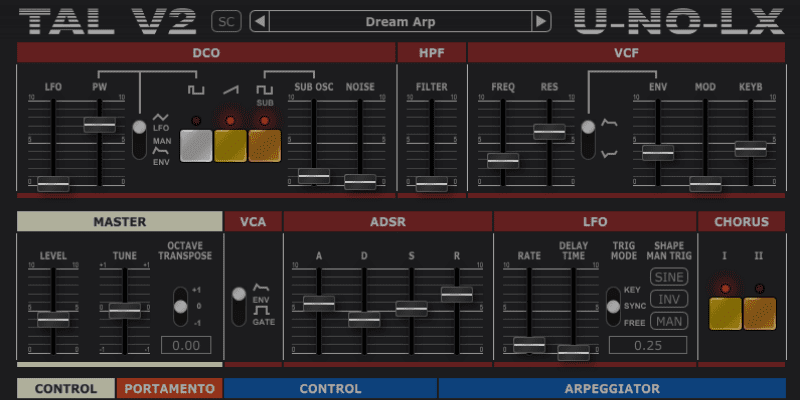Image resolution: width=800 pixels, height=400 pixels.
Task: Flip the PW LFO/MAN/ENV mode switch
Action: click(x=139, y=139)
